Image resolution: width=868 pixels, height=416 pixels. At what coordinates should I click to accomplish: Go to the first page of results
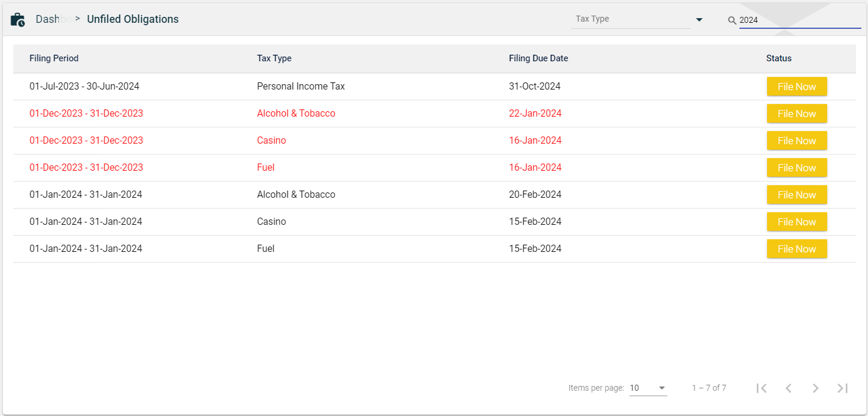pos(762,388)
